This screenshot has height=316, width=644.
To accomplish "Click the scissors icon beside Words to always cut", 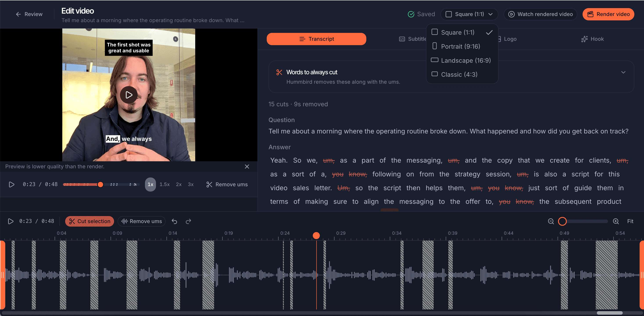I will click(x=279, y=73).
